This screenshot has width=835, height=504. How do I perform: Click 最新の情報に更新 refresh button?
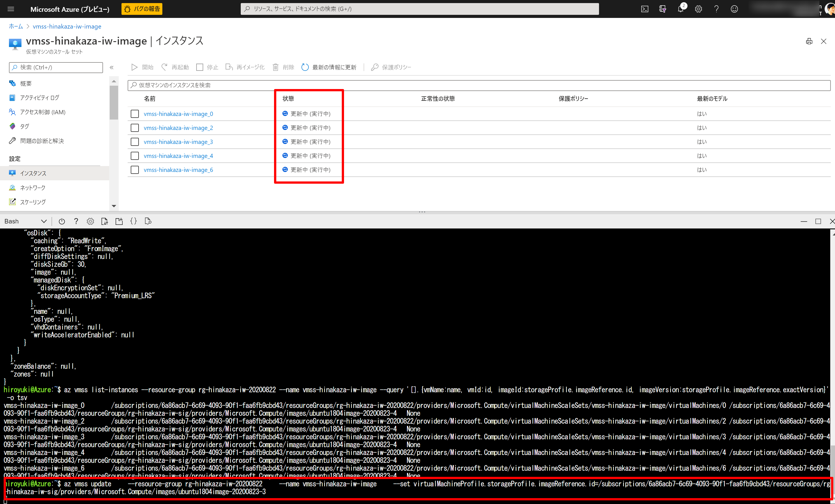pos(329,67)
